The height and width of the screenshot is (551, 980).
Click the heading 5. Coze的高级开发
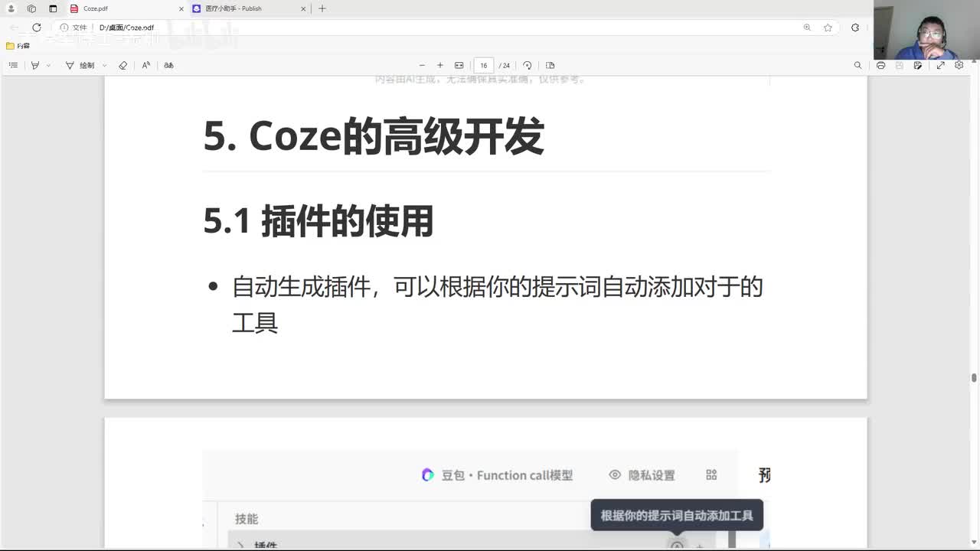[374, 137]
